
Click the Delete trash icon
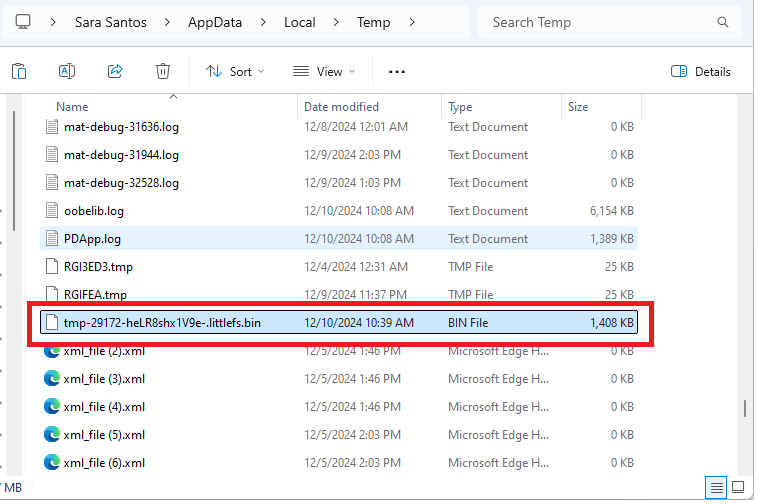pos(163,71)
